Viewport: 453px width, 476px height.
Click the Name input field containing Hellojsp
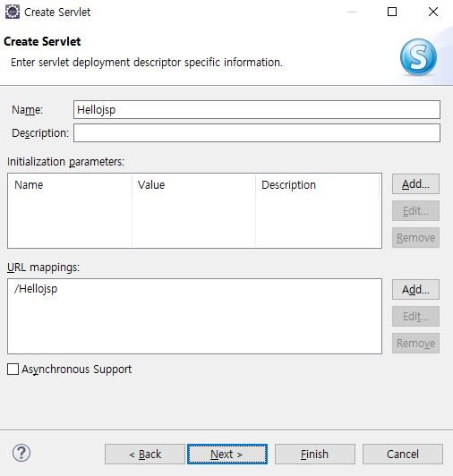click(x=257, y=109)
